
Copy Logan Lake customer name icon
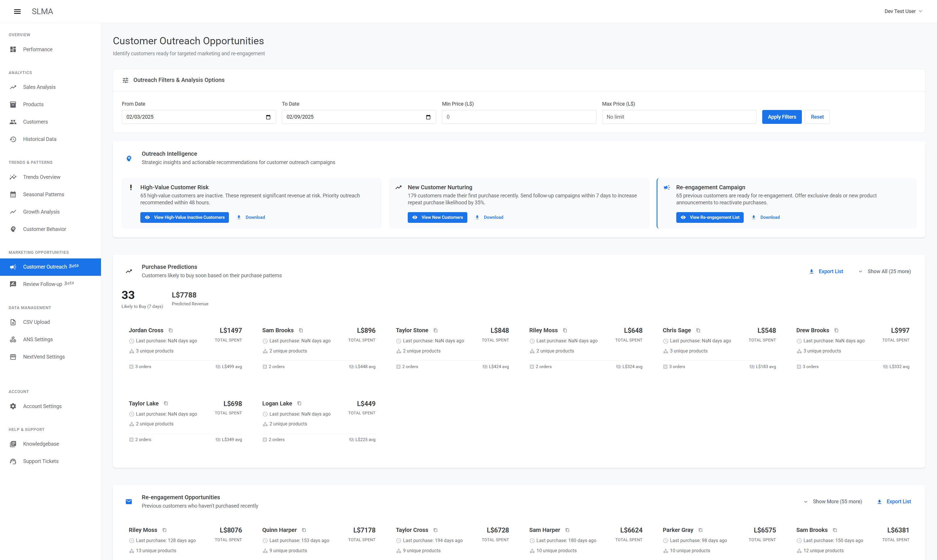pos(300,404)
